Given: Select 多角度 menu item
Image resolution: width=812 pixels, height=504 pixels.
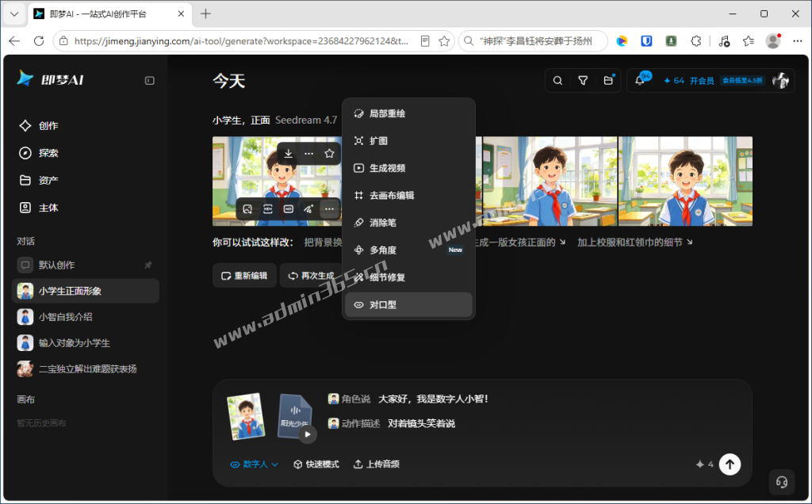Looking at the screenshot, I should tap(408, 250).
